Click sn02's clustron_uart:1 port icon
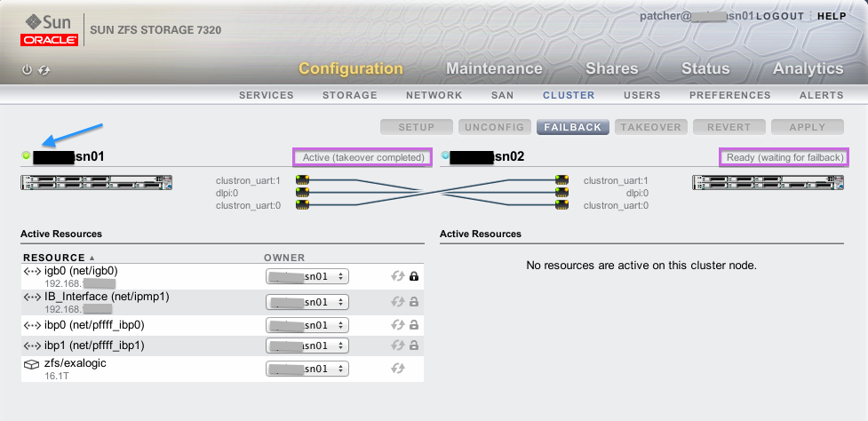868x421 pixels. point(561,179)
